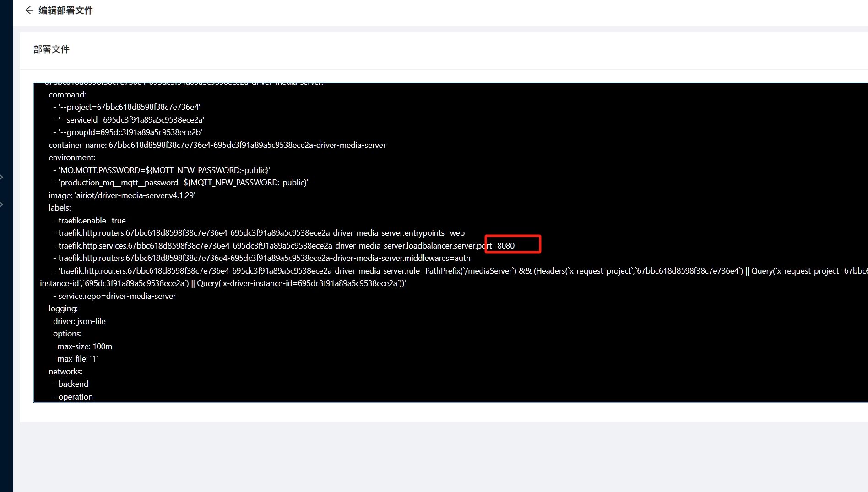Click the --serviceId command argument line
The width and height of the screenshot is (868, 492).
131,120
